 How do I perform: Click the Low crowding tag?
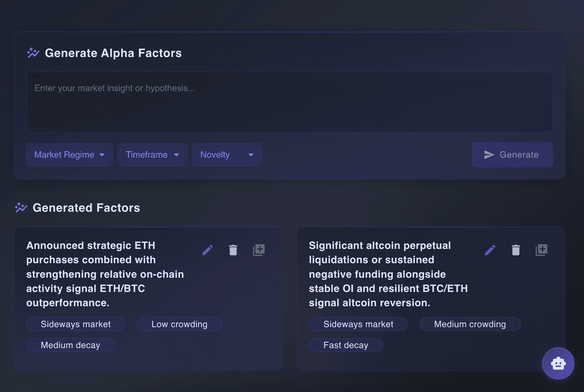tap(179, 324)
